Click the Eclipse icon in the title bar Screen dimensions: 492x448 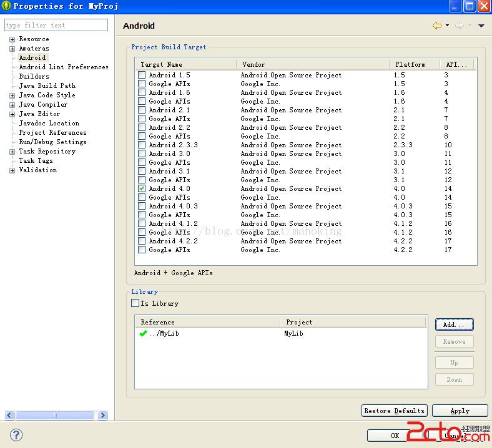tap(6, 6)
